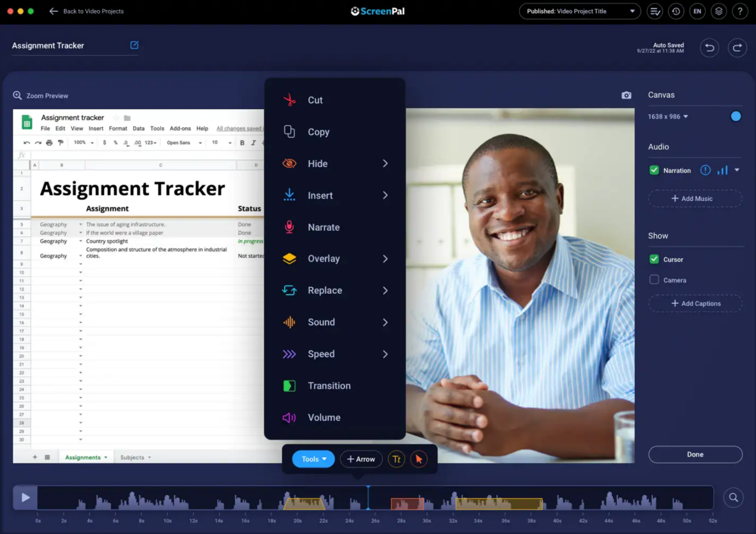Screen dimensions: 756x534
Task: Select the Transition tool
Action: tap(329, 386)
